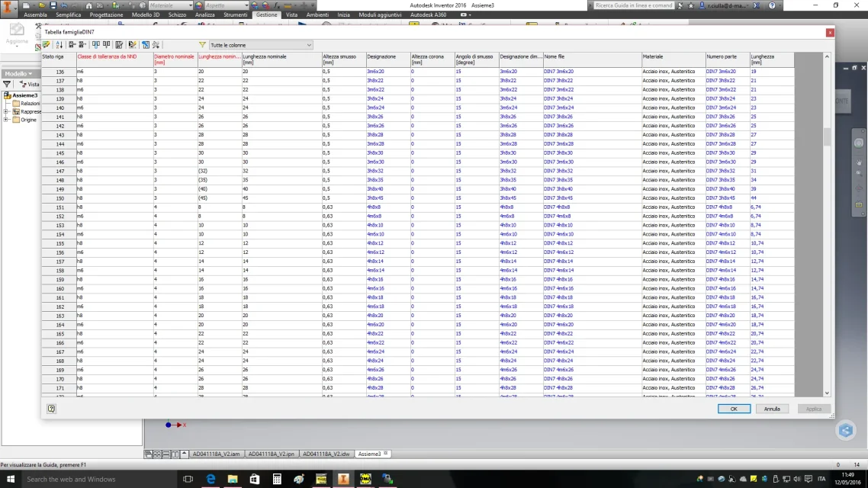Click the 'Stato riga' column header
Screen dimensions: 868x488
point(59,59)
